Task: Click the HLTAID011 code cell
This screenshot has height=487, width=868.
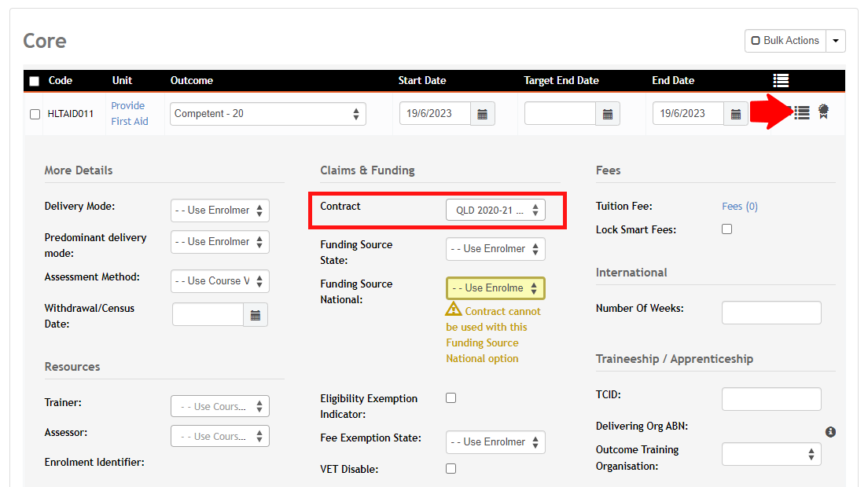Action: point(70,114)
